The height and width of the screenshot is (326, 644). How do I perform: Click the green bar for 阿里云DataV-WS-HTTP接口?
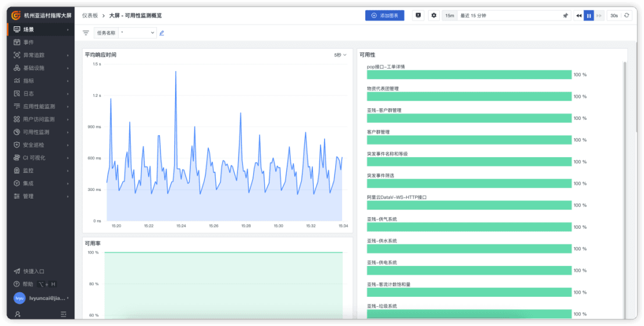pyautogui.click(x=469, y=205)
